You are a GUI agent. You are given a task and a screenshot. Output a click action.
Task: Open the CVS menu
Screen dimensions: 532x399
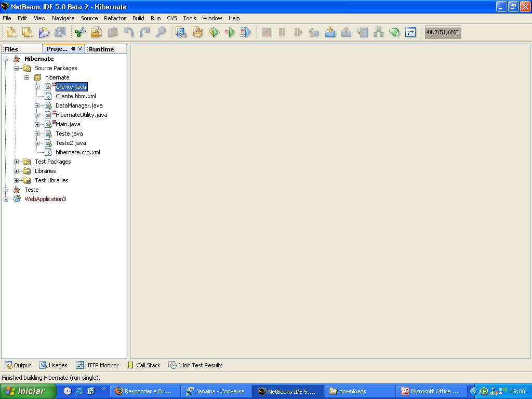[x=171, y=18]
